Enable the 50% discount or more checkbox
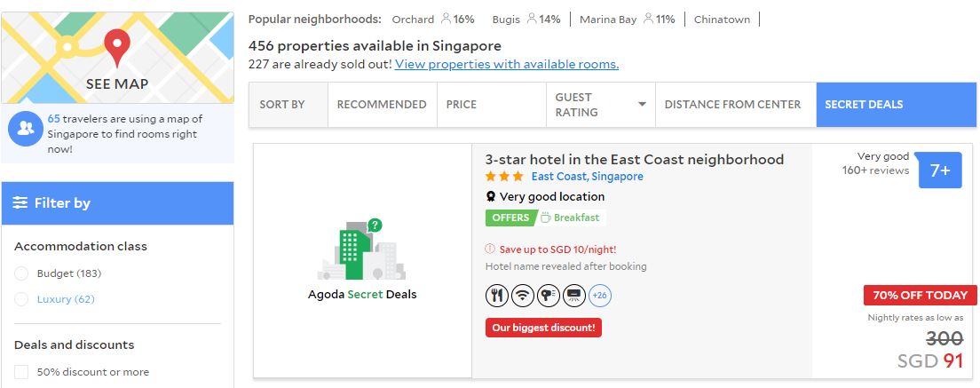The height and width of the screenshot is (388, 980). [22, 372]
